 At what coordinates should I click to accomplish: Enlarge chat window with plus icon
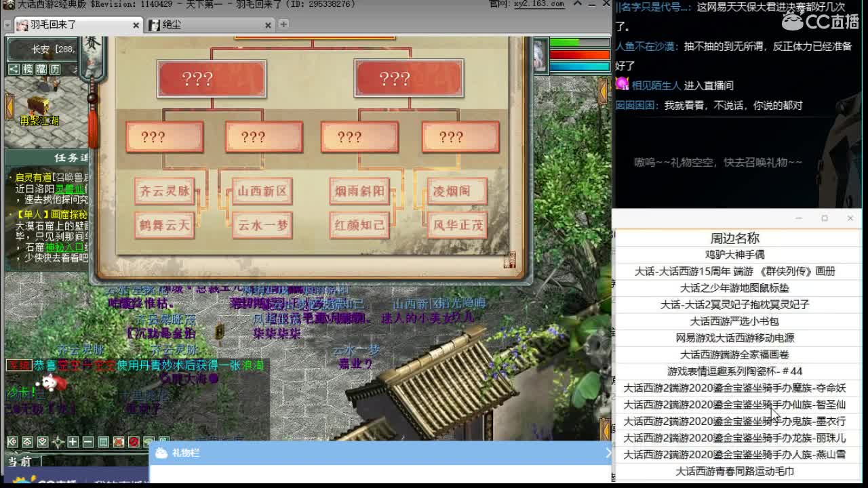click(x=73, y=442)
